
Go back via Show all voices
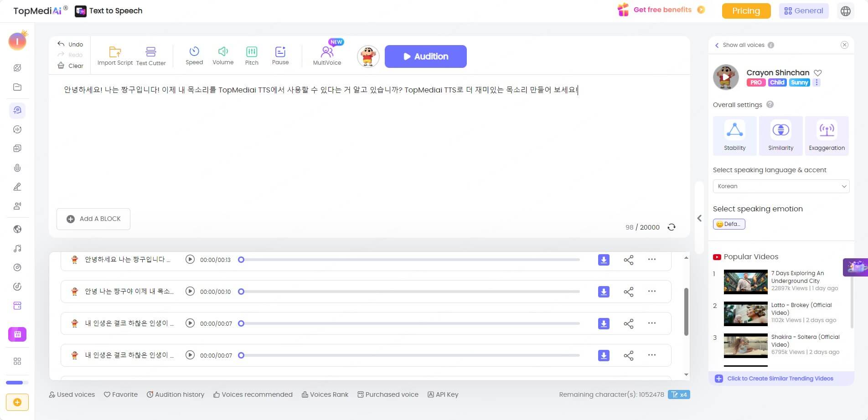coord(739,45)
